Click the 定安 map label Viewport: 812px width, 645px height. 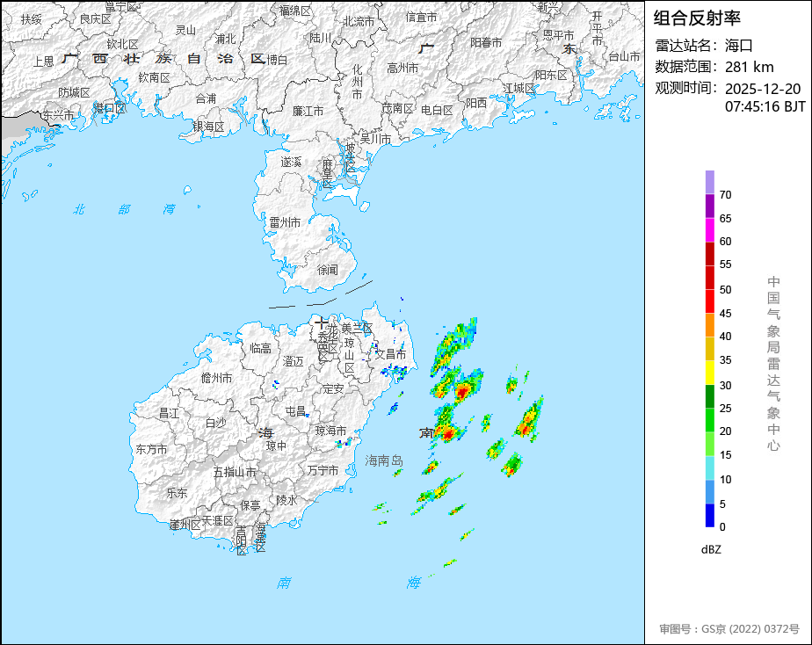[333, 388]
